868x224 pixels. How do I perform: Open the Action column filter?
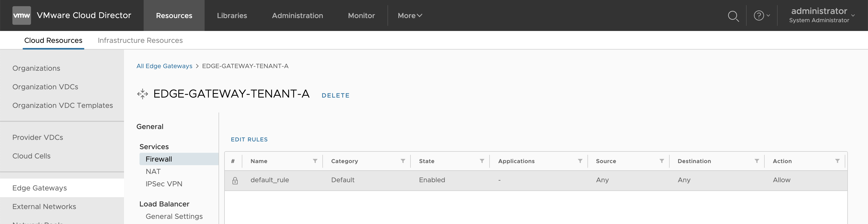pos(837,161)
